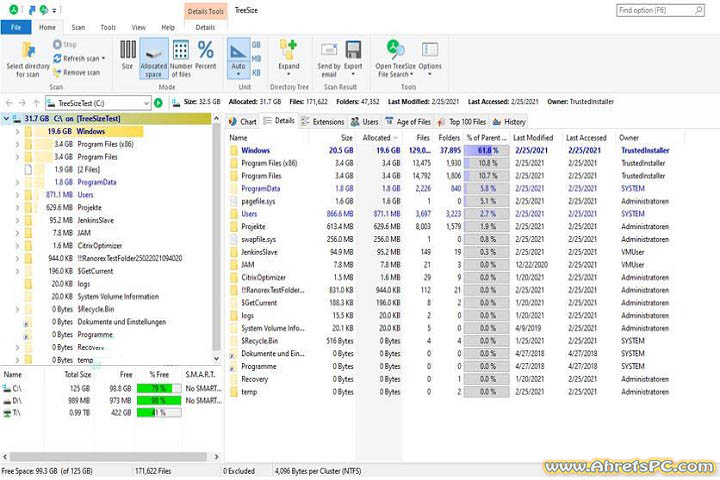Screen dimensions: 720x480
Task: Switch to the Tools ribbon tab
Action: pyautogui.click(x=108, y=27)
